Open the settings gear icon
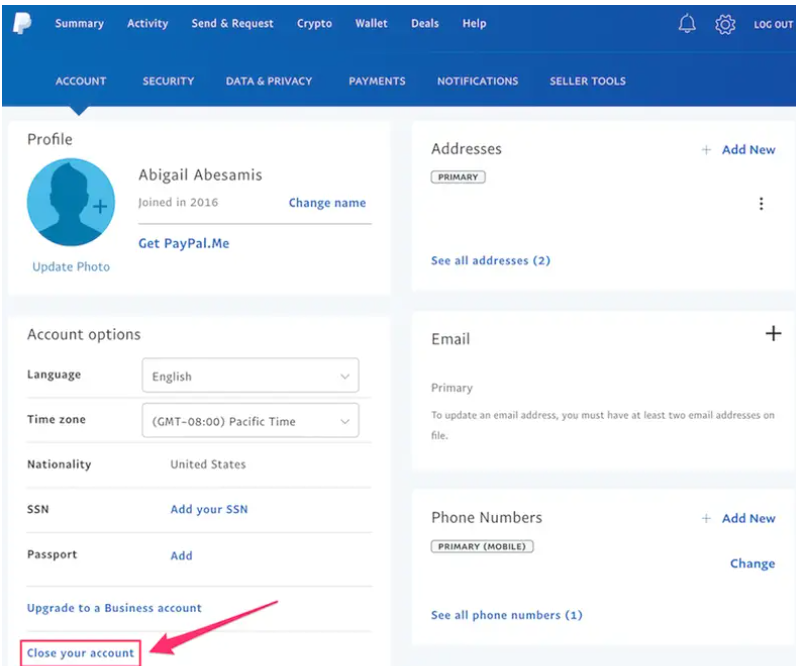 coord(725,24)
